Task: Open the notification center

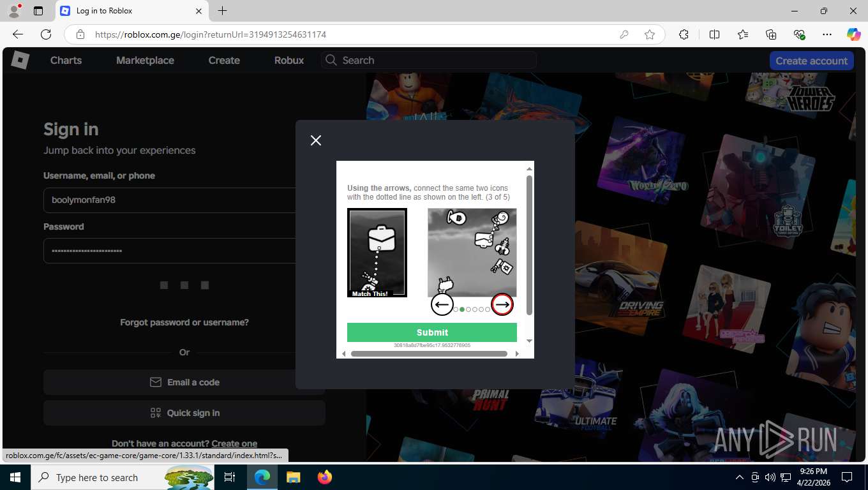Action: (x=847, y=477)
